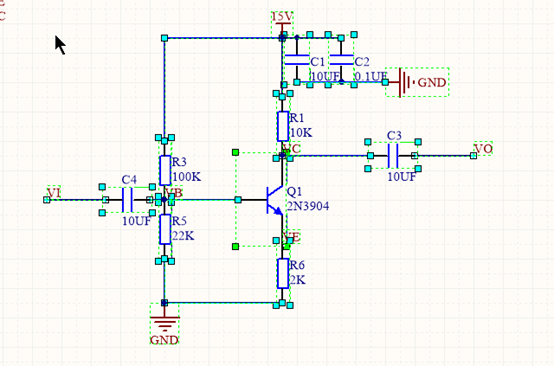Select capacitor C4 symbol
The image size is (554, 366).
[127, 200]
